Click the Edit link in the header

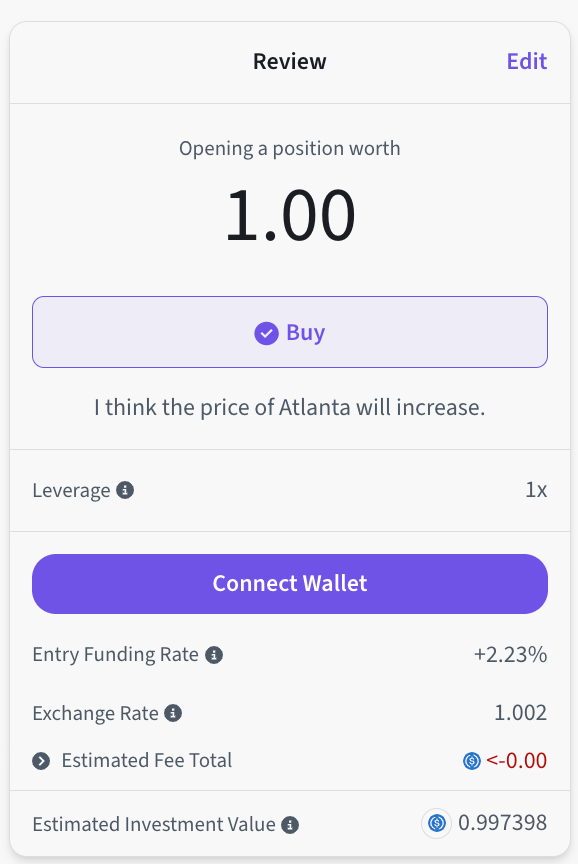coord(527,61)
